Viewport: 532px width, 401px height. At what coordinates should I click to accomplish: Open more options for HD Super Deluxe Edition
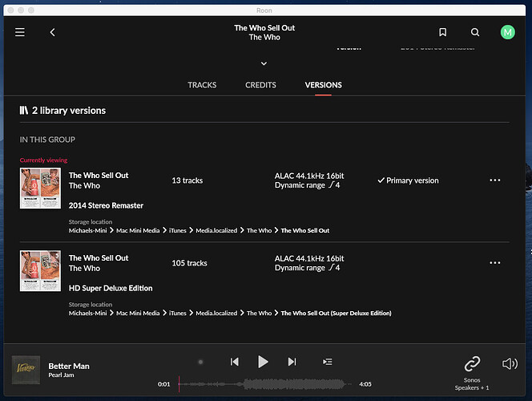(494, 262)
